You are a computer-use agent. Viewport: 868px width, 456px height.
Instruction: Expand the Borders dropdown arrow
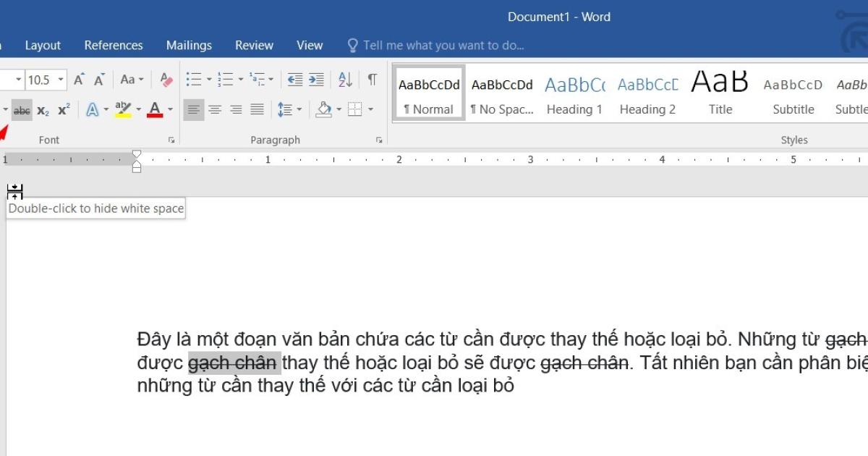370,110
